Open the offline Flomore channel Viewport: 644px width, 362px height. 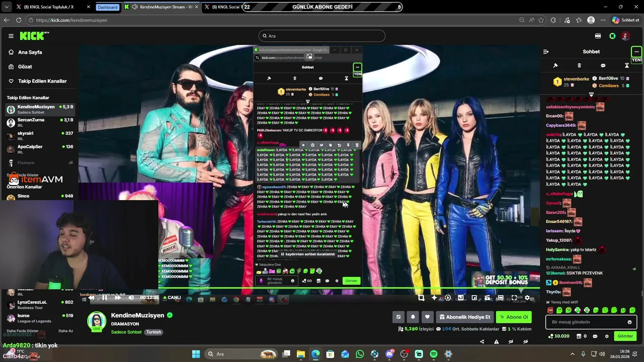39,162
